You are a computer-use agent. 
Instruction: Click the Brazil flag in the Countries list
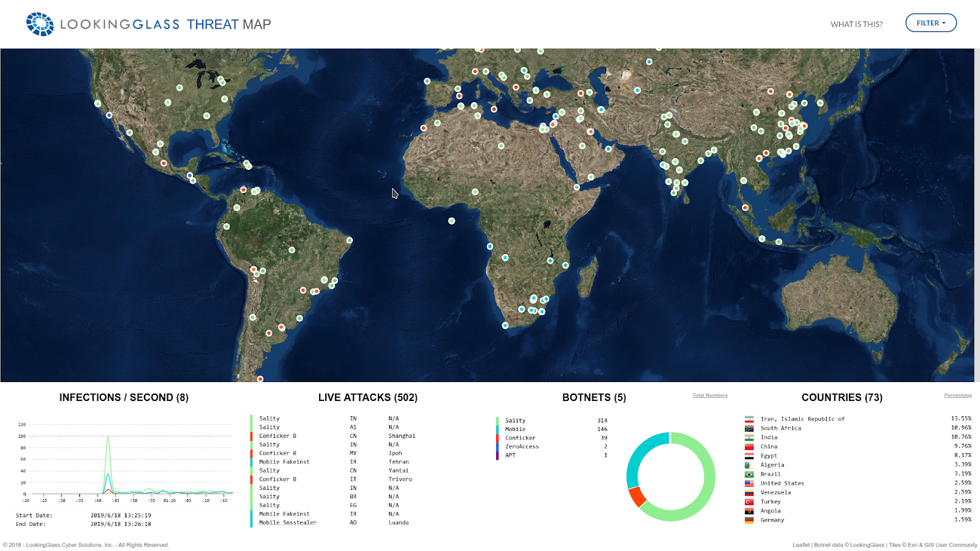point(750,474)
